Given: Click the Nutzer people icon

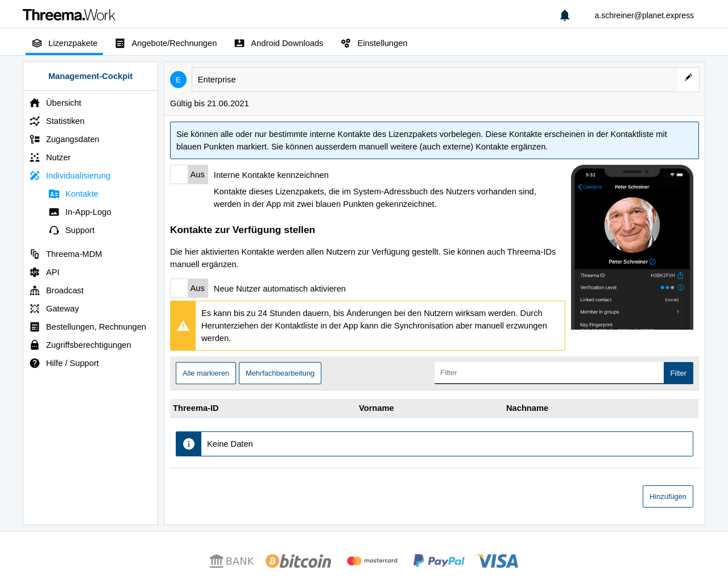Looking at the screenshot, I should pyautogui.click(x=35, y=157).
